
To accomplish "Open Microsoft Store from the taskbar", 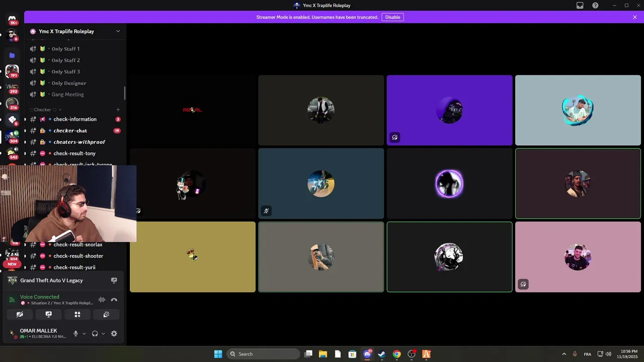I will click(353, 354).
